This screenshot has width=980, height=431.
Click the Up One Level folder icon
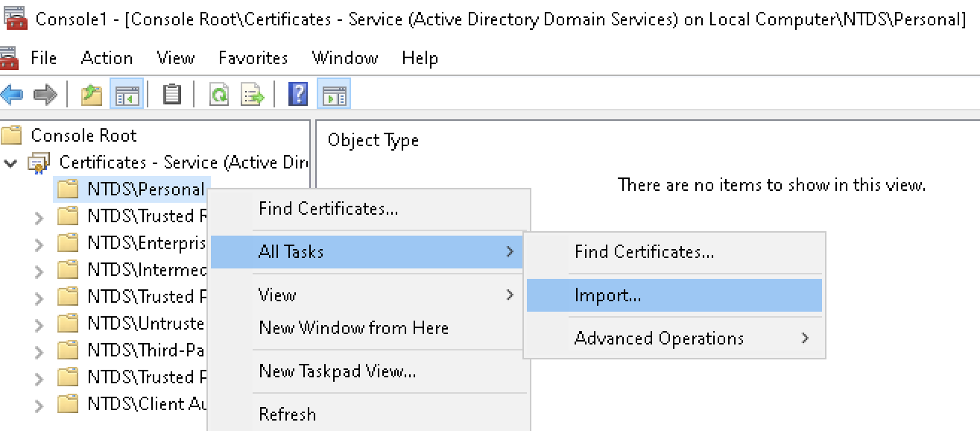92,95
